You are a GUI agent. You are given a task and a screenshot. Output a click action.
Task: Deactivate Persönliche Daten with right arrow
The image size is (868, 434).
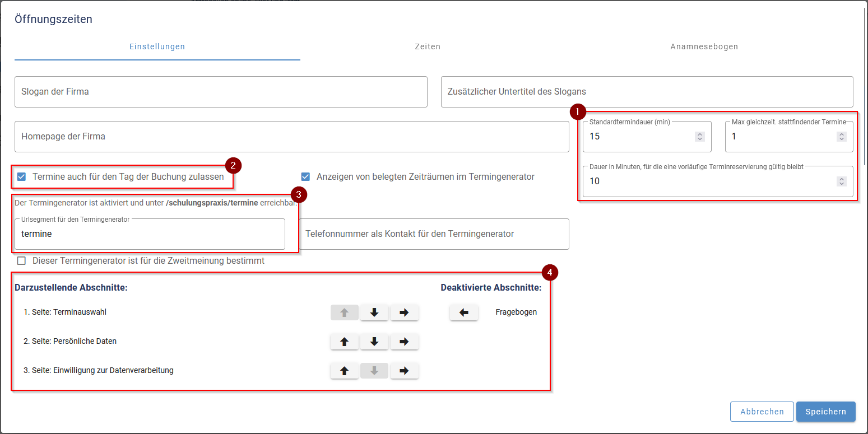point(404,342)
